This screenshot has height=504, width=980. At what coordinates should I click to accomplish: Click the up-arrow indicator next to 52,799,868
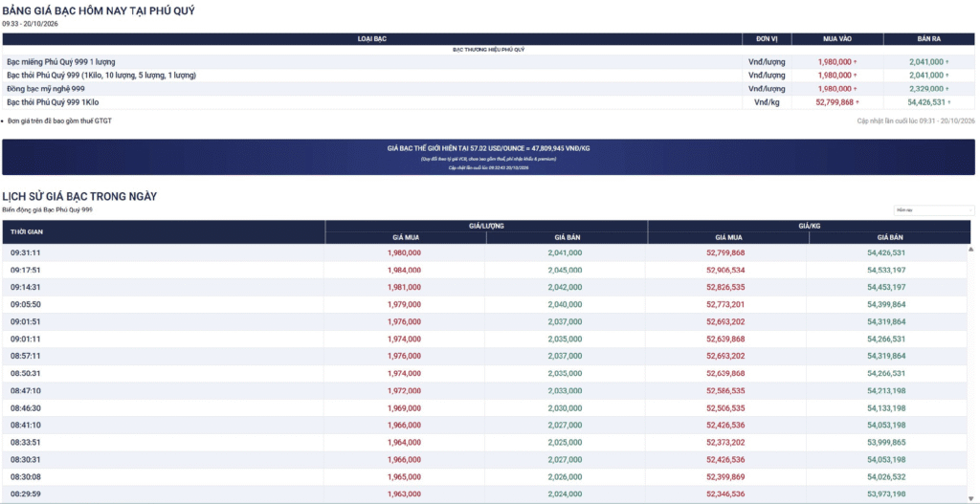pyautogui.click(x=857, y=102)
